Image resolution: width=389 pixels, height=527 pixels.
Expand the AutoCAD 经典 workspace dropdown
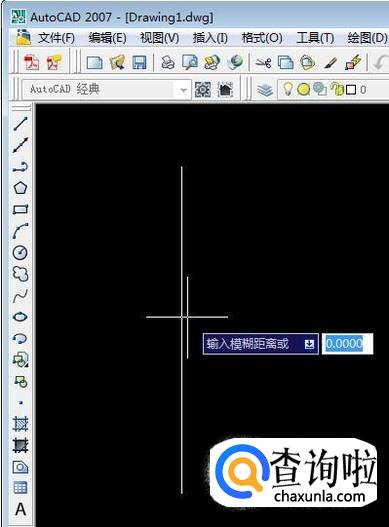[183, 90]
